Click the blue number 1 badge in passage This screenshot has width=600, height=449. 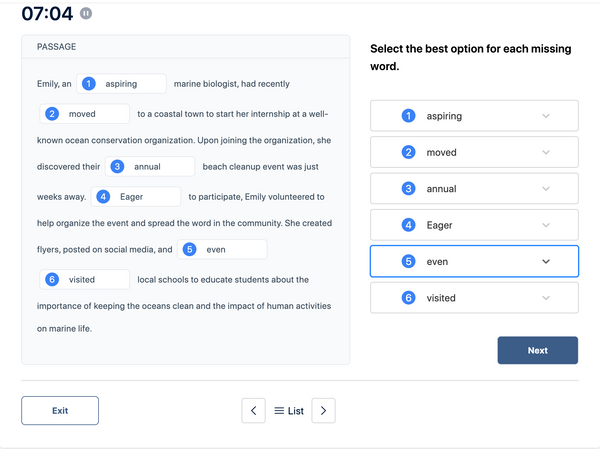pos(89,83)
